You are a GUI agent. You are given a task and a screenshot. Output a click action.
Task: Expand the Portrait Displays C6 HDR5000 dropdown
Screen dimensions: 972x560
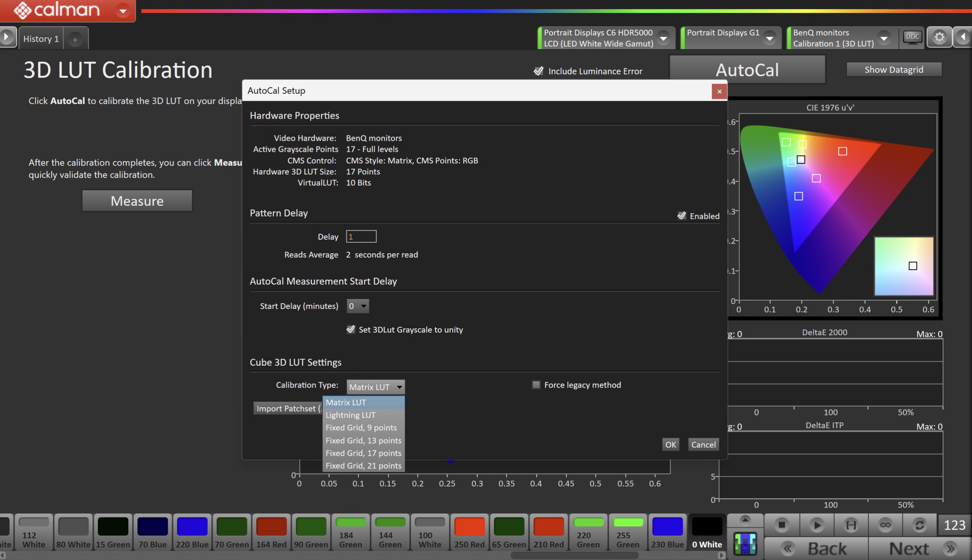[x=663, y=38]
